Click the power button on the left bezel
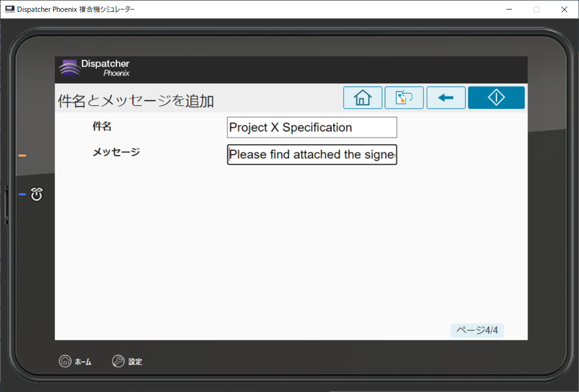 (x=37, y=194)
